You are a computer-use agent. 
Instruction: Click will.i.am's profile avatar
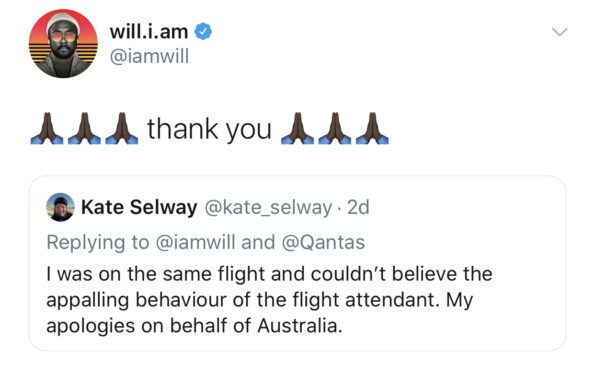pos(63,44)
